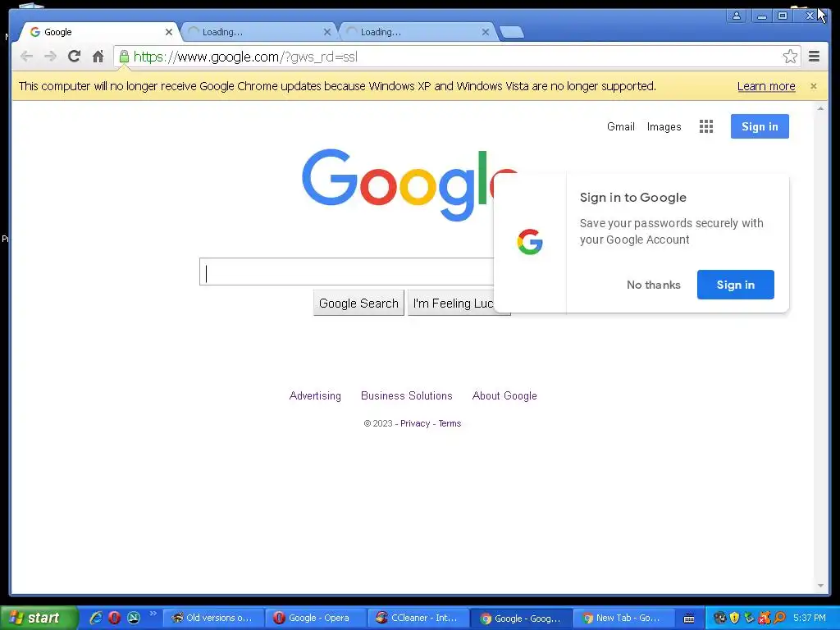Go to the home page icon

tap(98, 57)
